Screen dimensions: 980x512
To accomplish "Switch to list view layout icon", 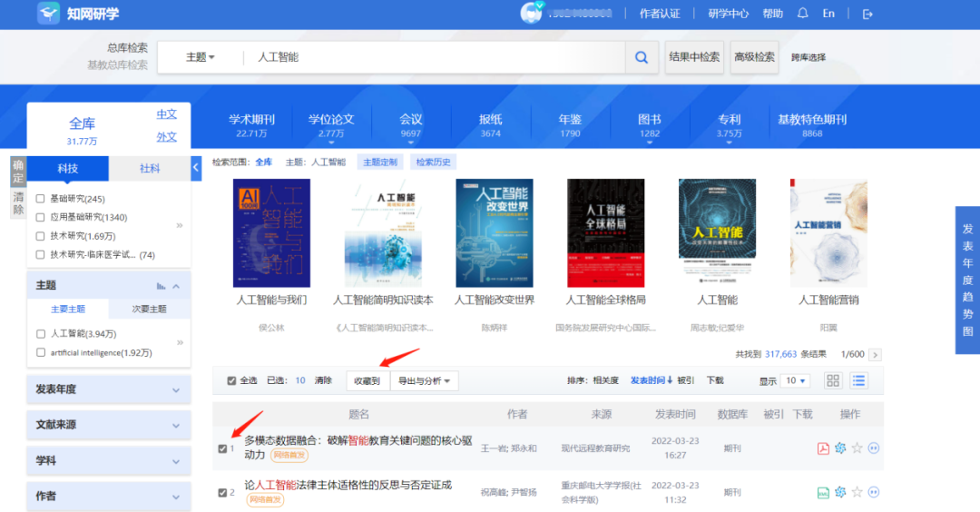I will click(x=858, y=380).
